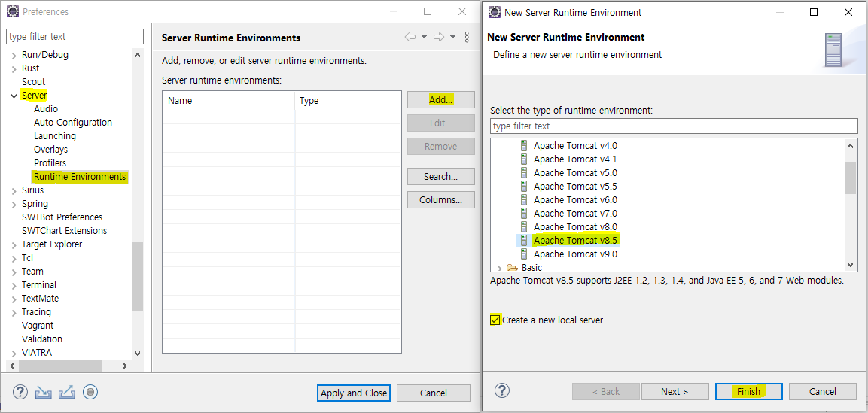Expand the Target Explorer node
The image size is (868, 413).
14,244
